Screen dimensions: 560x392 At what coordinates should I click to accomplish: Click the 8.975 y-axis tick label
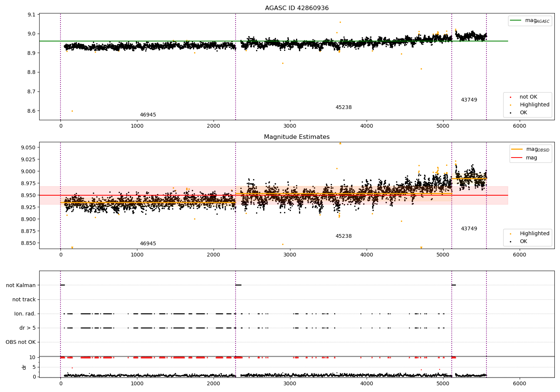28,183
